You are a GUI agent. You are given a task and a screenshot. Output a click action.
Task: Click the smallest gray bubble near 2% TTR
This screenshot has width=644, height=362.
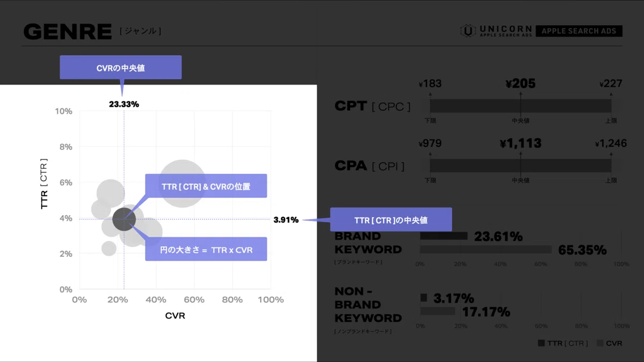click(x=109, y=248)
